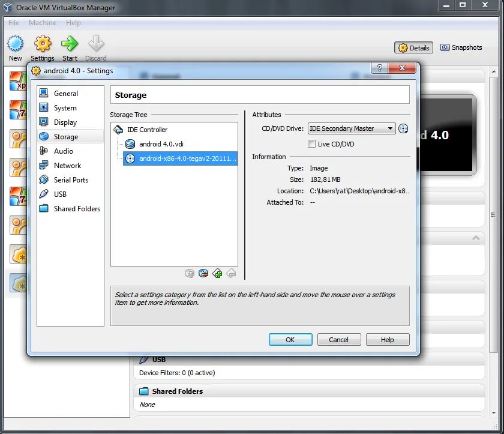Viewport: 504px width, 434px height.
Task: Click the Size value 182,81 MB
Action: tap(325, 179)
